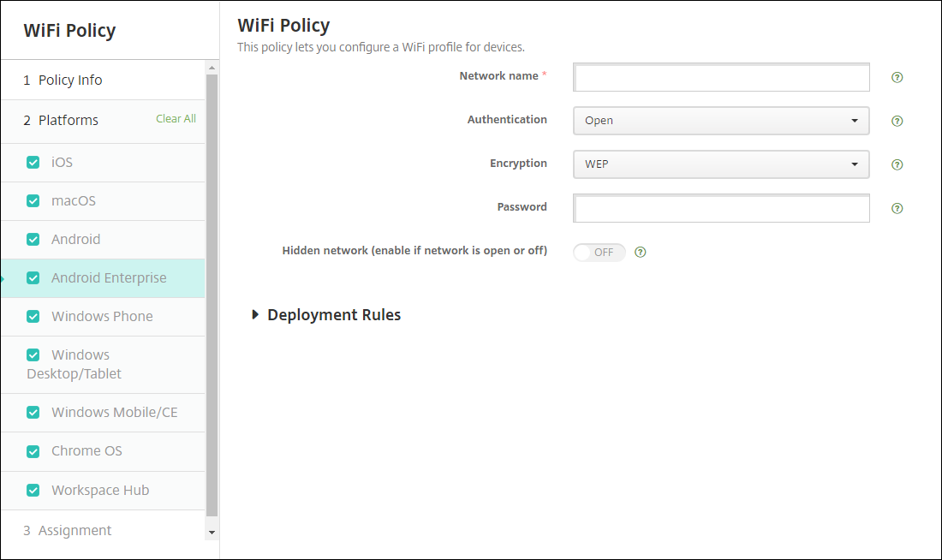
Task: Open help for Password field
Action: coord(897,208)
